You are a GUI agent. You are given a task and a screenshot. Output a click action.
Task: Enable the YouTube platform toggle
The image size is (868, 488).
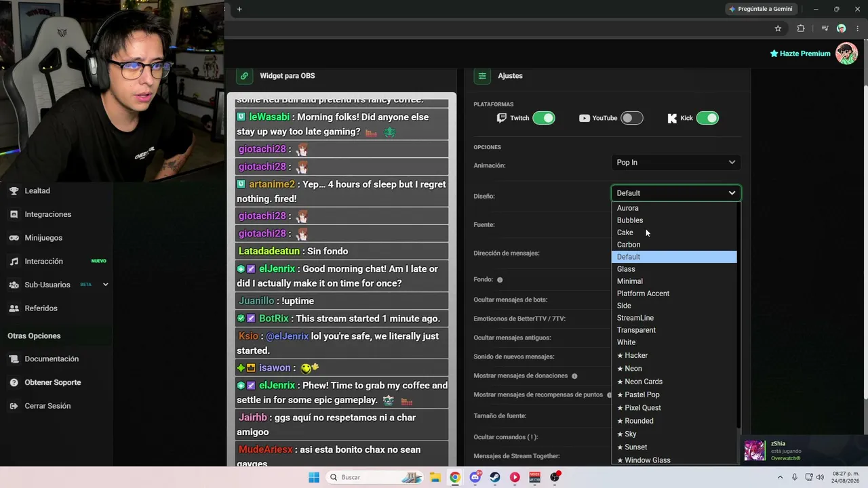pyautogui.click(x=631, y=118)
